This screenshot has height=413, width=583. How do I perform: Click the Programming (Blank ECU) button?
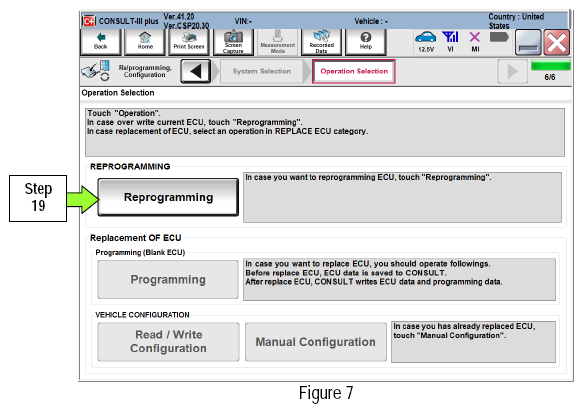(x=168, y=280)
